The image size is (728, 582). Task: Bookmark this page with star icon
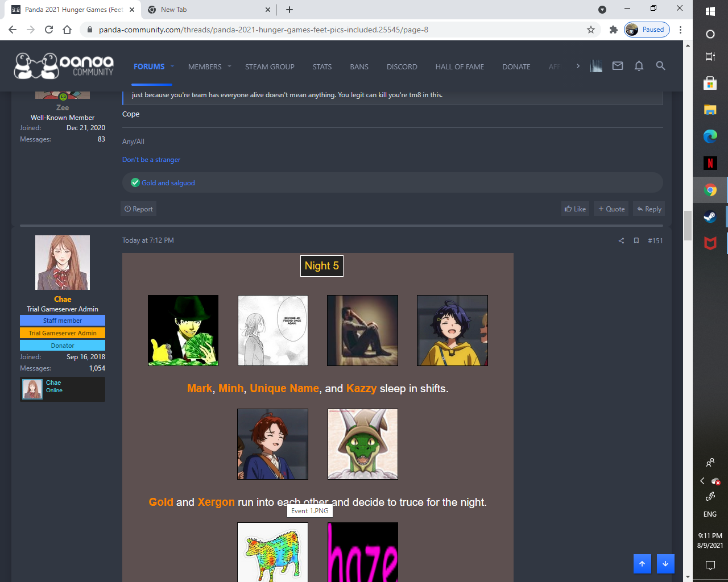tap(591, 30)
